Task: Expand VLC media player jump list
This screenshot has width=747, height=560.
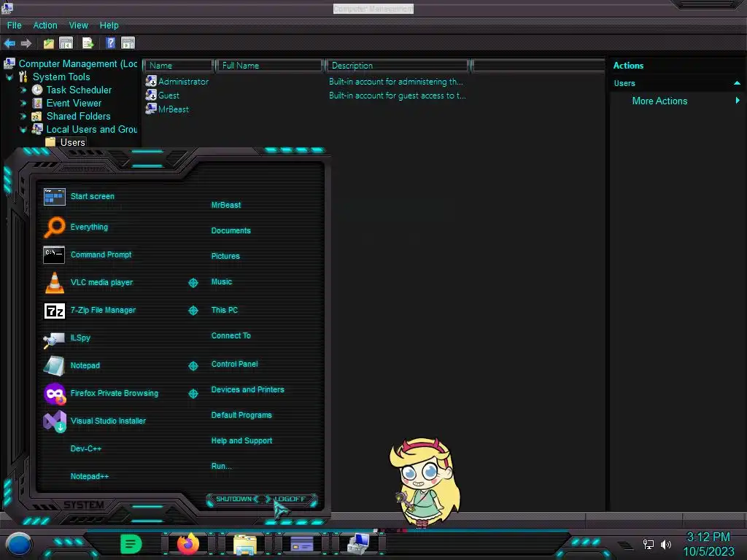Action: 193,283
